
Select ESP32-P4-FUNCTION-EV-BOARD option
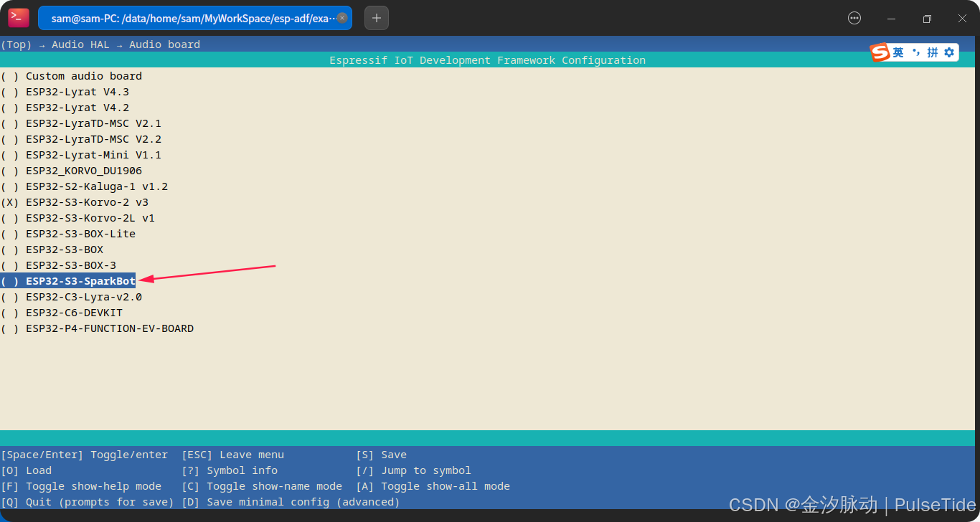pyautogui.click(x=97, y=328)
